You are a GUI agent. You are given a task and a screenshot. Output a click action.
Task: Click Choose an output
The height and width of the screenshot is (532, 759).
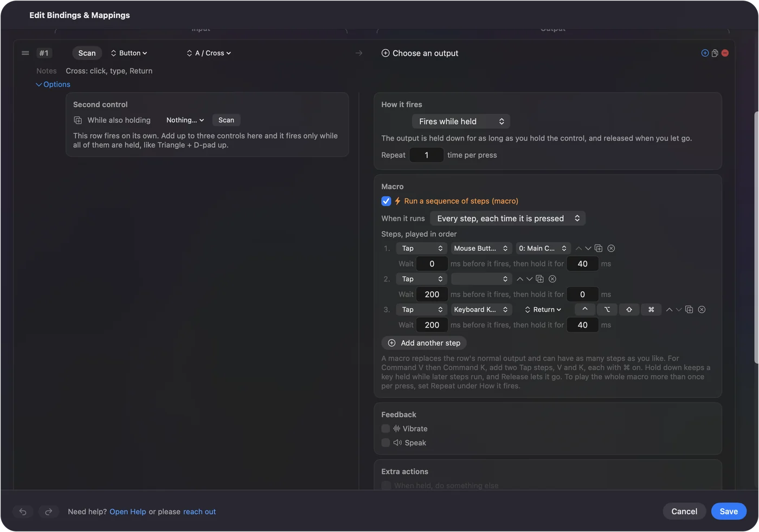click(420, 53)
